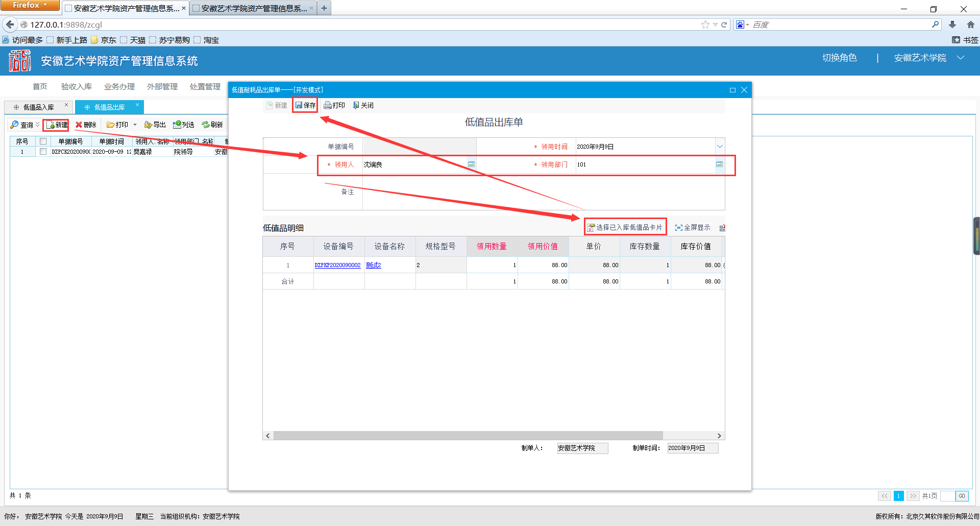980x526 pixels.
Task: Switch to the 低值品入库 tab
Action: [38, 107]
